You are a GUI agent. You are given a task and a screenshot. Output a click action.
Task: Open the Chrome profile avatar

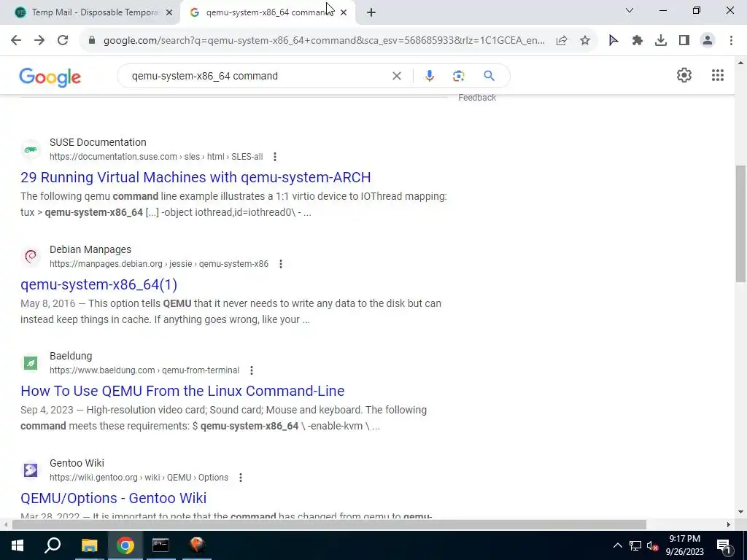click(708, 41)
